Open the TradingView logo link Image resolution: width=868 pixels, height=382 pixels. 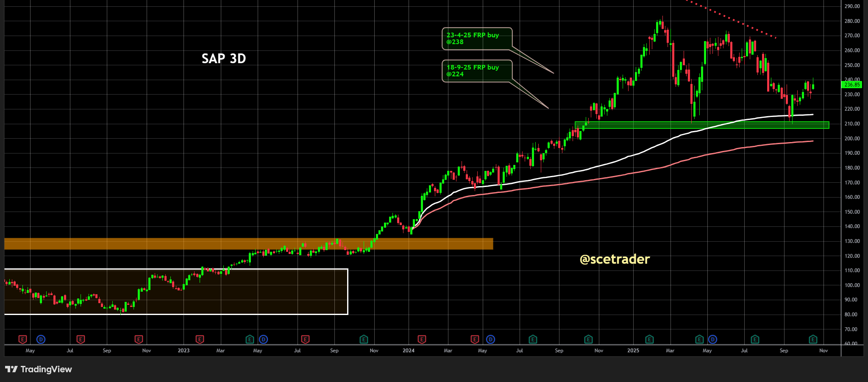pyautogui.click(x=39, y=369)
